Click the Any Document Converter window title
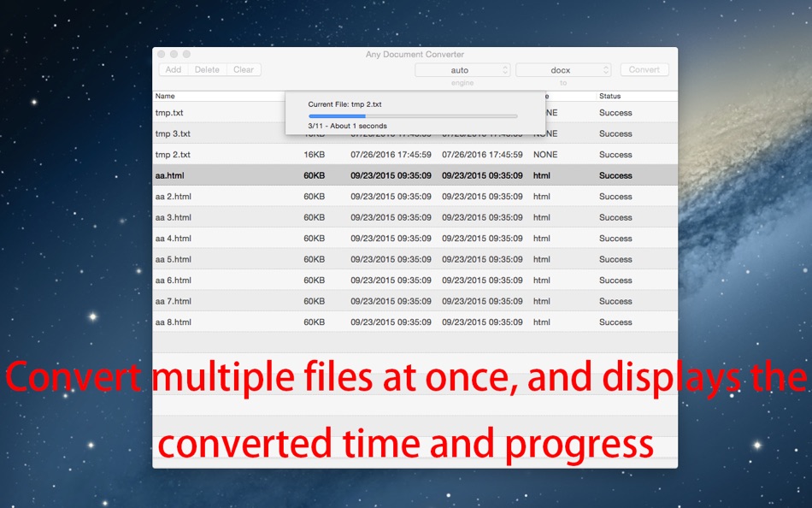The image size is (812, 508). tap(415, 54)
